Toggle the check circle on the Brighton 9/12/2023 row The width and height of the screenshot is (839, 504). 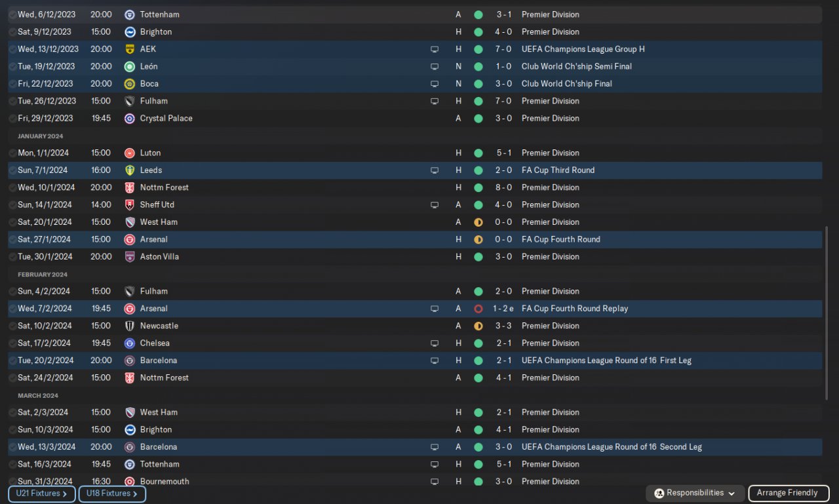pyautogui.click(x=12, y=32)
